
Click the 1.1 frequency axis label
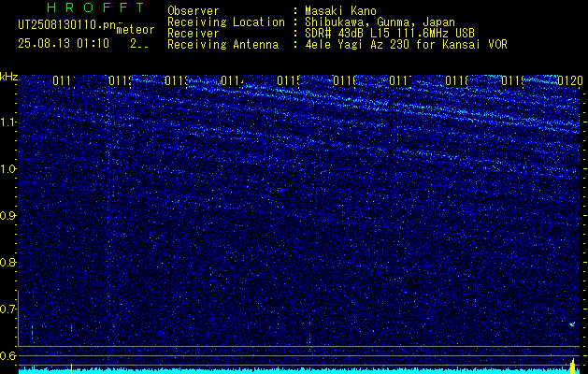pos(7,122)
